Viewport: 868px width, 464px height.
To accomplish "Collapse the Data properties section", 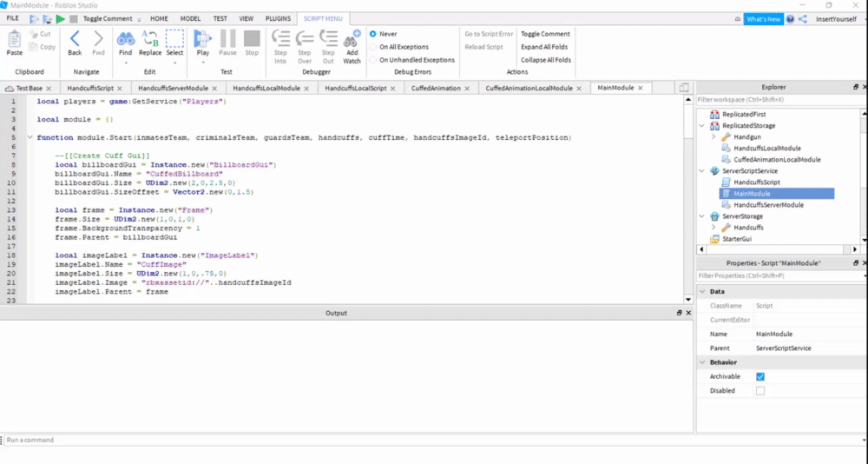I will coord(702,292).
